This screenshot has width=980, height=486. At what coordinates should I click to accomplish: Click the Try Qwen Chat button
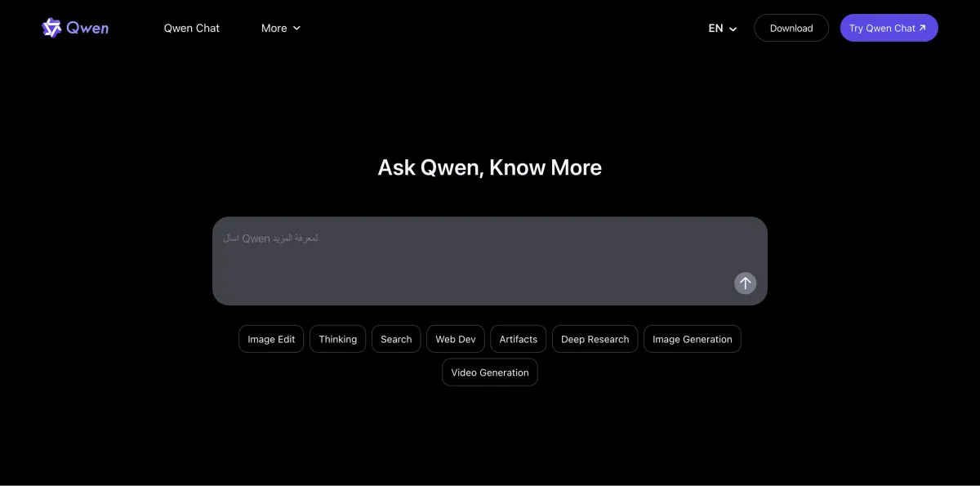(889, 27)
